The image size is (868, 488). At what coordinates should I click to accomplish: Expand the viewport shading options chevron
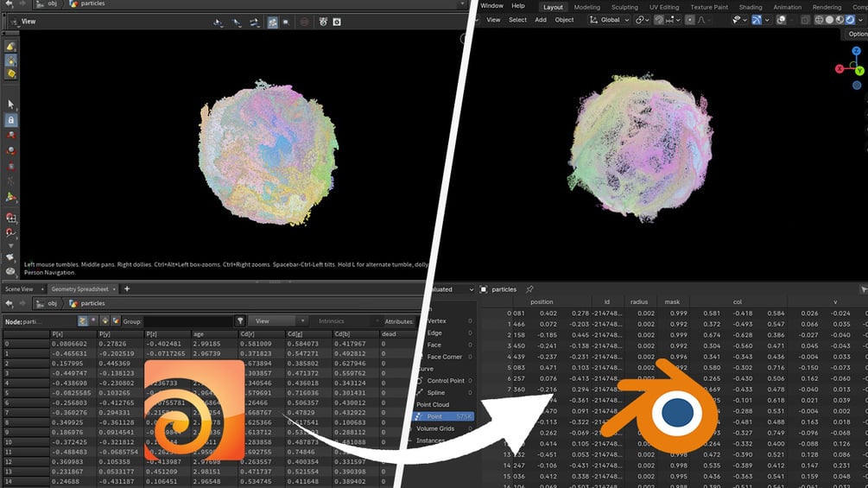[x=859, y=20]
